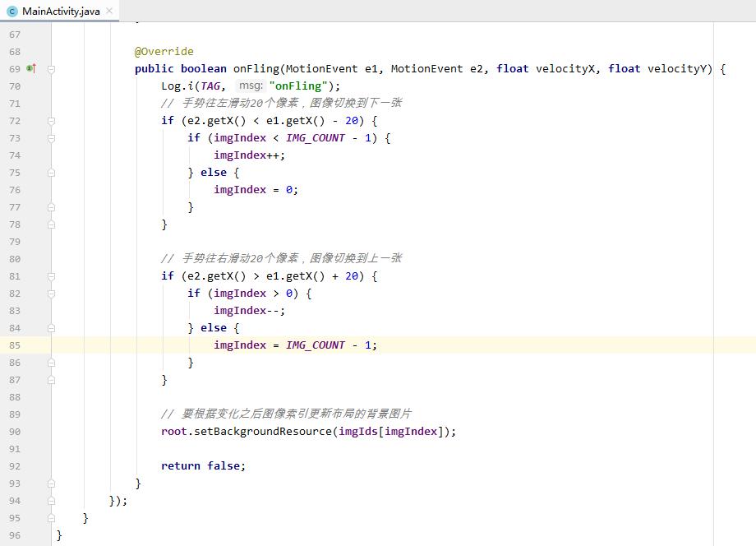Image resolution: width=756 pixels, height=546 pixels.
Task: Click imgIds array reference on line 90
Action: [357, 431]
